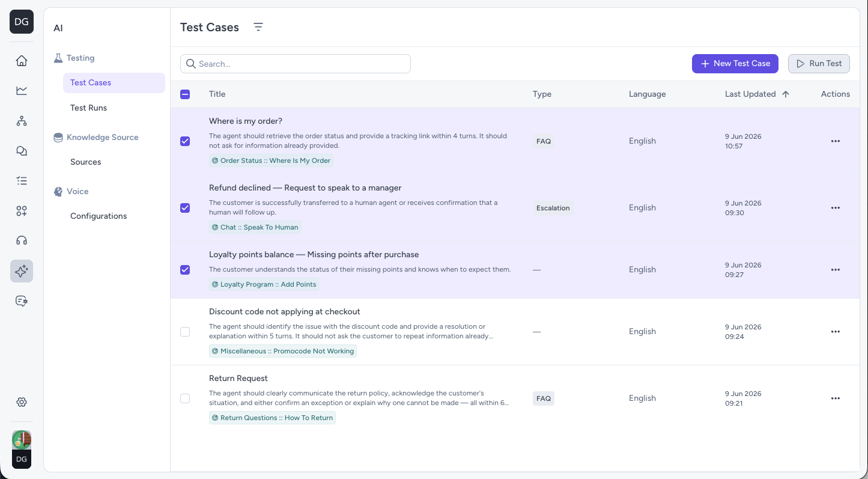Sort by the Type column header
The image size is (868, 479).
pyautogui.click(x=542, y=94)
